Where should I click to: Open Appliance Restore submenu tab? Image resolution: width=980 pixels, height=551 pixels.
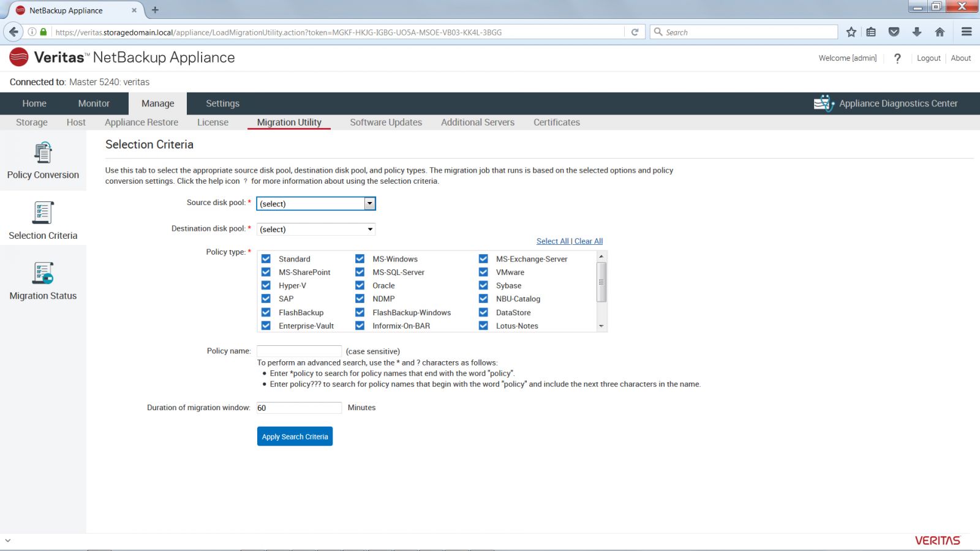[141, 122]
